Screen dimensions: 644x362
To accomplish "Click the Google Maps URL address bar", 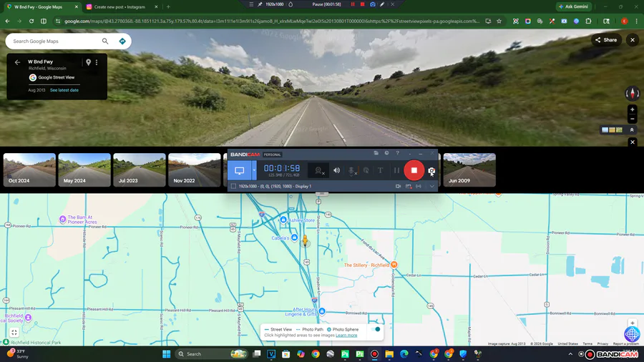I will click(271, 21).
